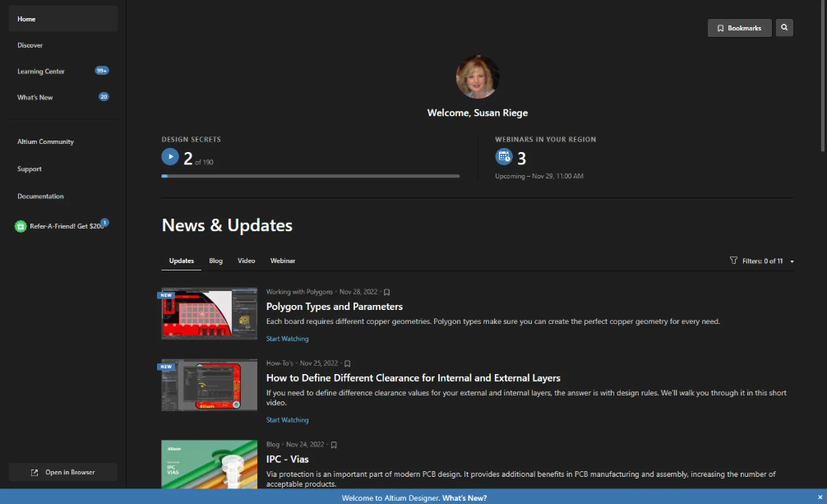Image resolution: width=827 pixels, height=504 pixels.
Task: Open the Polygon Types video thumbnail
Action: point(209,313)
